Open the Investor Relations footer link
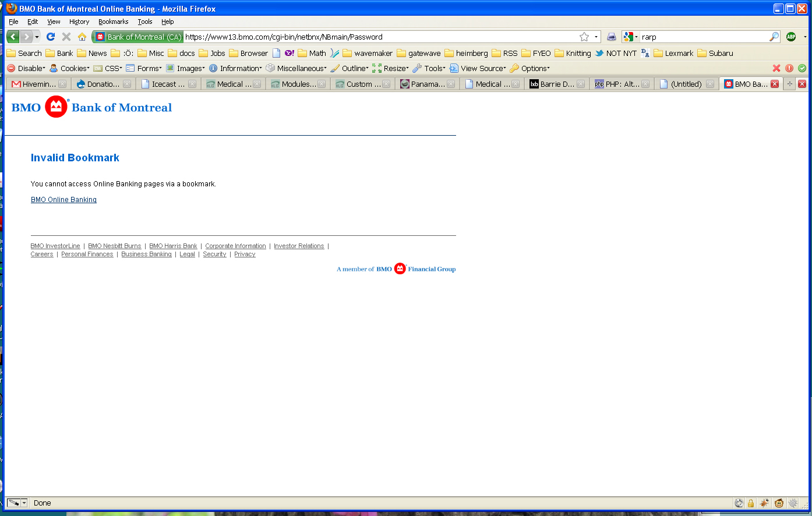This screenshot has height=516, width=812. coord(299,246)
